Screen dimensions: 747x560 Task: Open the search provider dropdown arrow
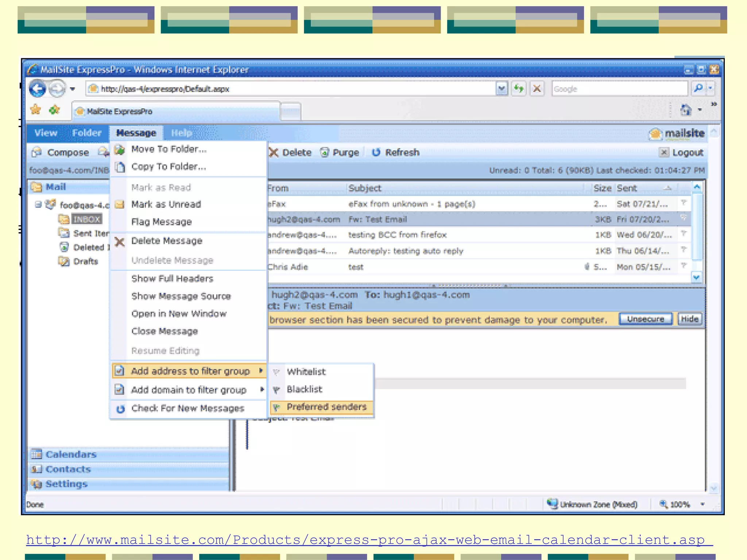(710, 88)
